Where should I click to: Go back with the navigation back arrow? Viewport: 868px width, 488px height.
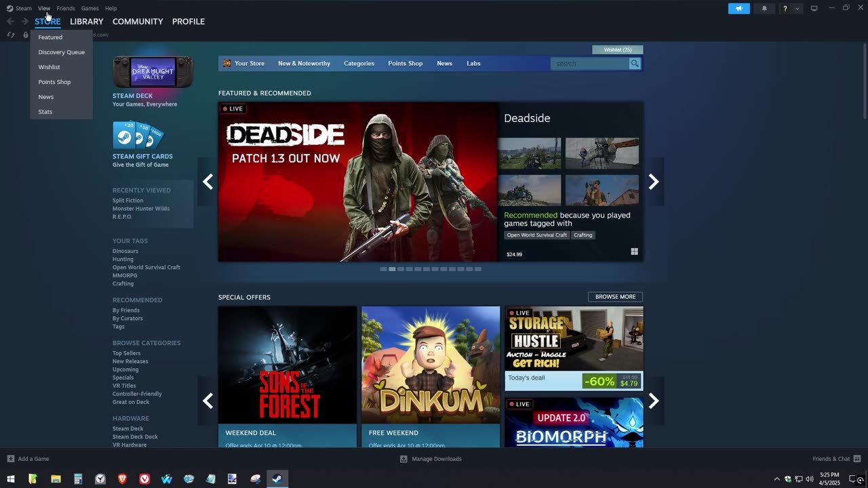click(x=10, y=22)
